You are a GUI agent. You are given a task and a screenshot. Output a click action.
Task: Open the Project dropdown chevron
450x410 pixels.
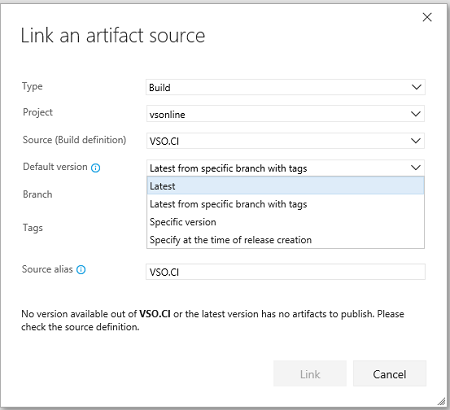coord(416,114)
